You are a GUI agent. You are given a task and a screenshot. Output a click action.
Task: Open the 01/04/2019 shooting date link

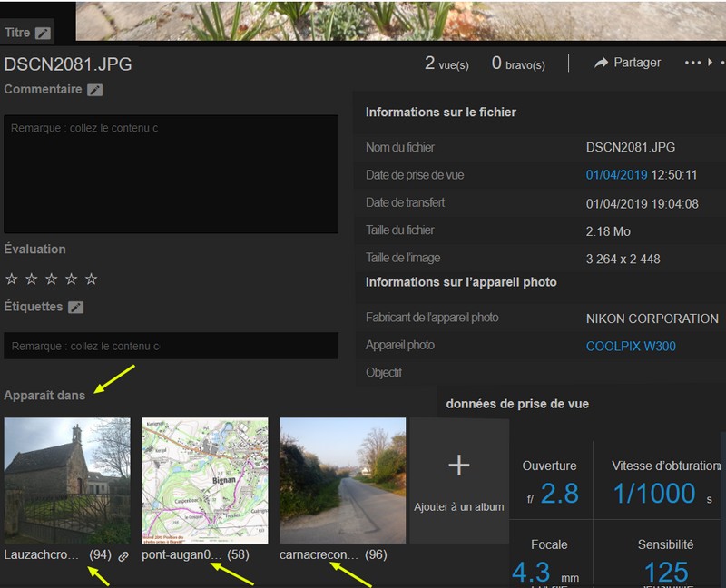coord(613,175)
